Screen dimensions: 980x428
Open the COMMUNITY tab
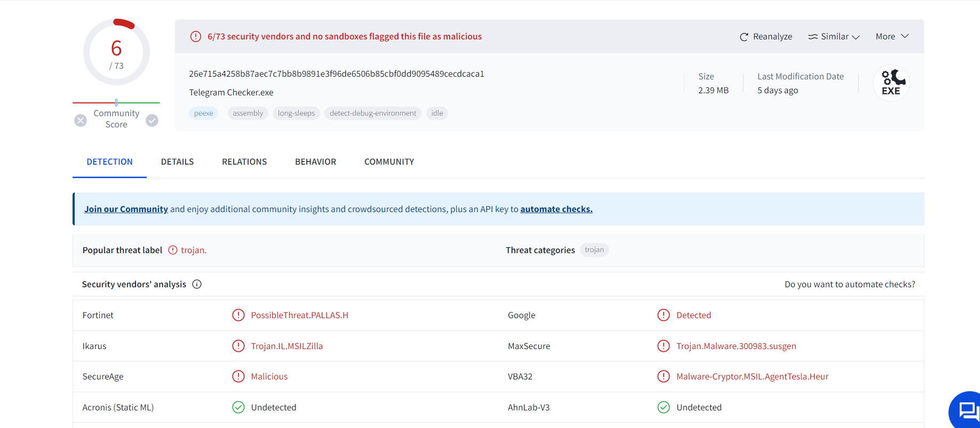pyautogui.click(x=389, y=161)
